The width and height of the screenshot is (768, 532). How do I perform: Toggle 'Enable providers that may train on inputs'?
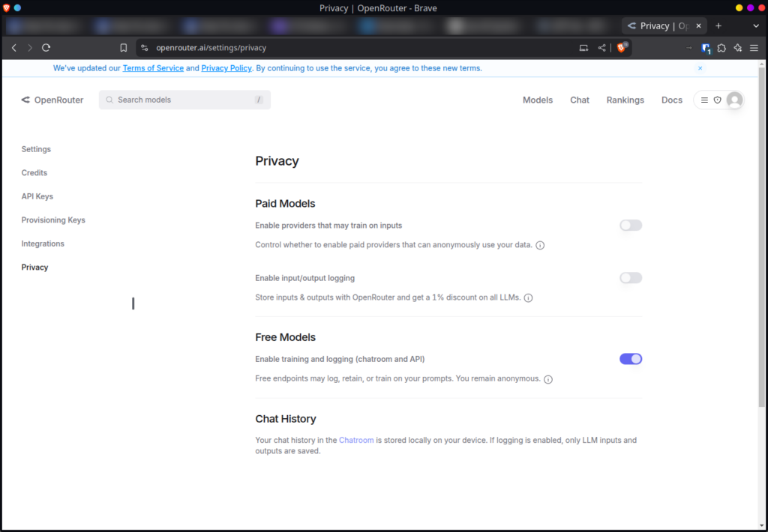tap(631, 225)
